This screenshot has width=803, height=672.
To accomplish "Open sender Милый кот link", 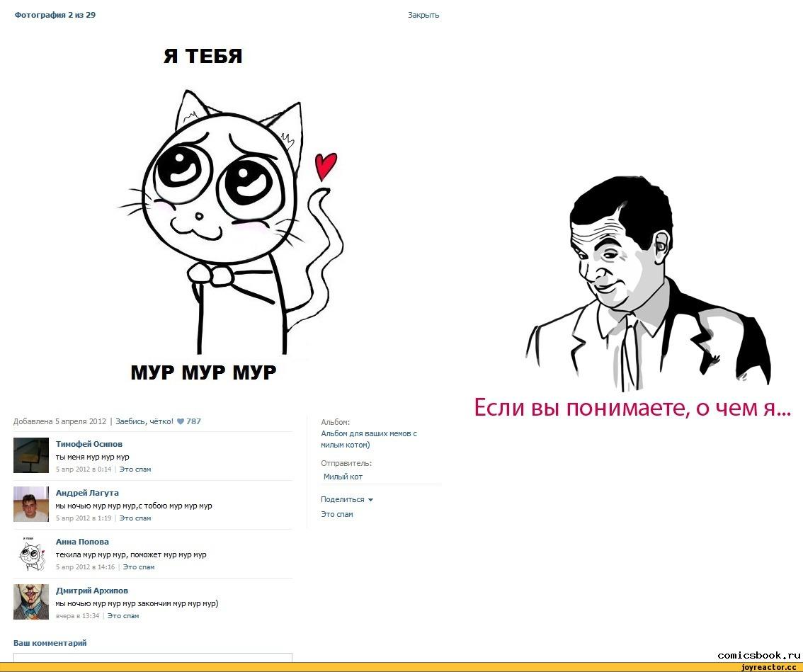I will click(343, 477).
